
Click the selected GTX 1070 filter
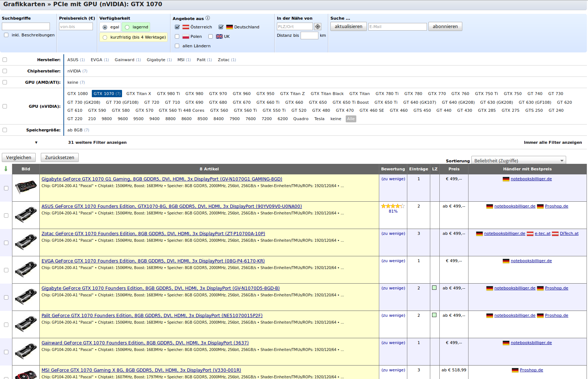[x=107, y=94]
